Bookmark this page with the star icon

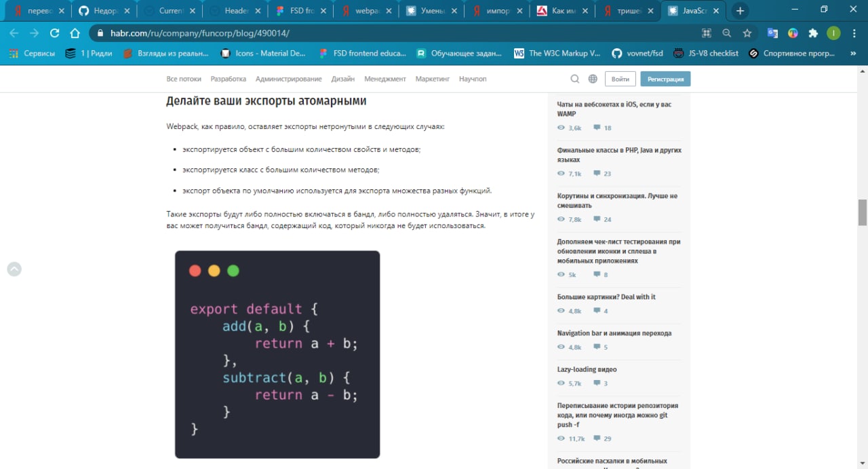pos(747,33)
